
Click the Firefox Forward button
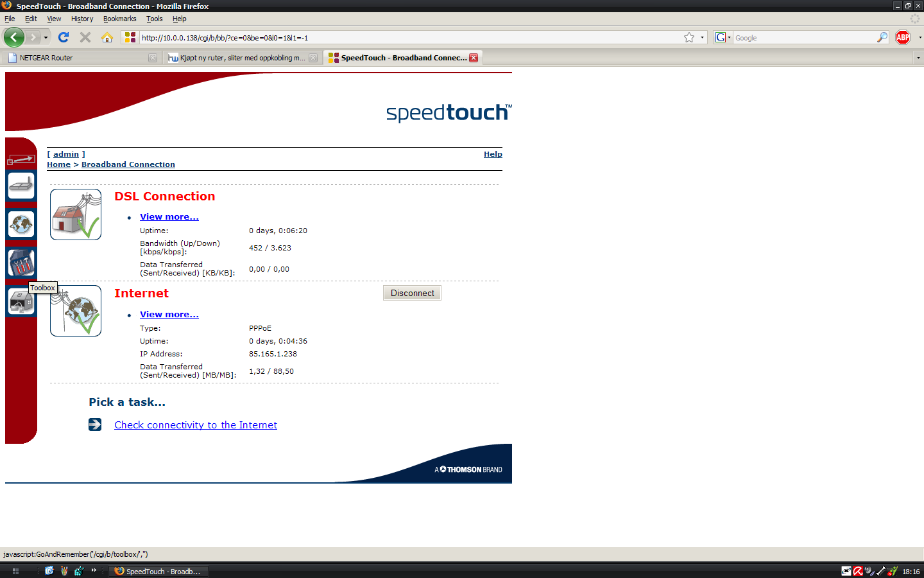click(33, 37)
